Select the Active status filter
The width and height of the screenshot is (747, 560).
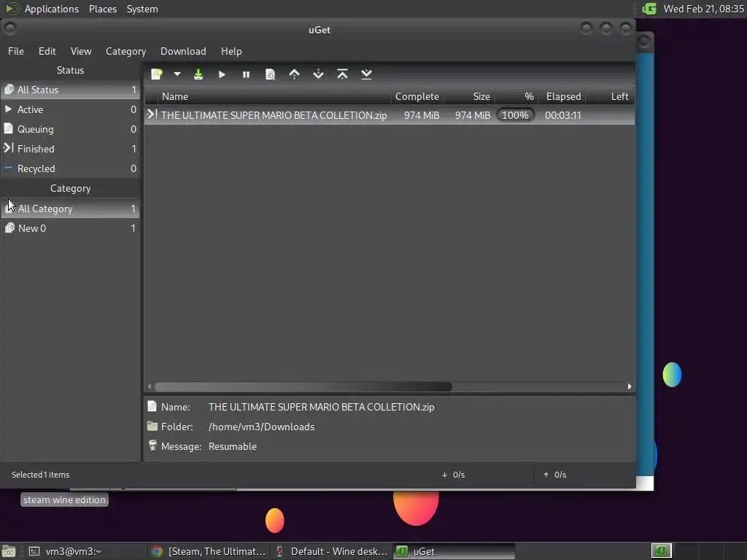click(71, 109)
